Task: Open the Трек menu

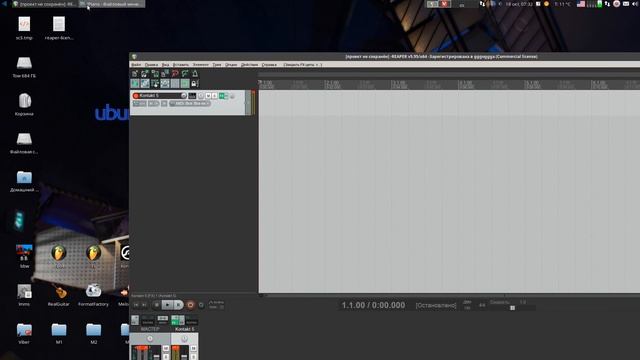Action: [x=217, y=64]
